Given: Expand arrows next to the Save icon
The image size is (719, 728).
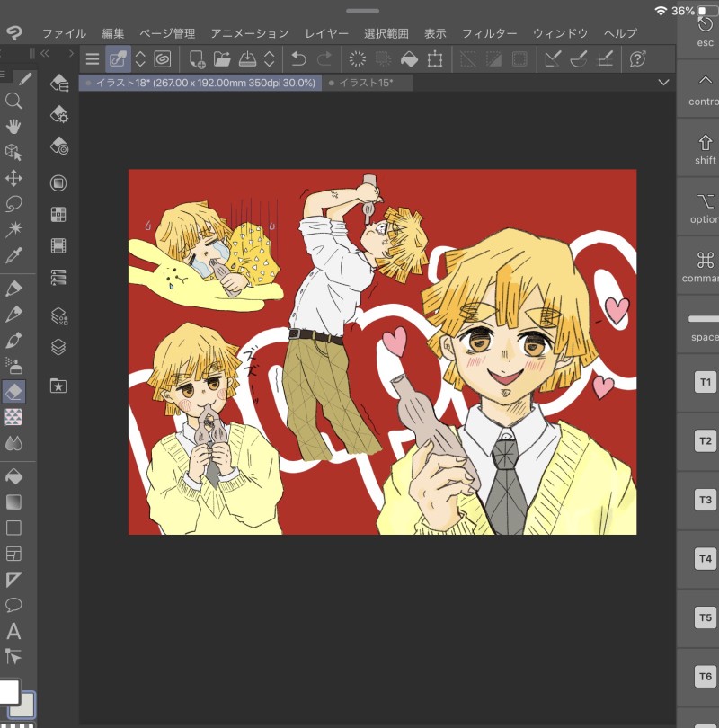Looking at the screenshot, I should pos(270,59).
